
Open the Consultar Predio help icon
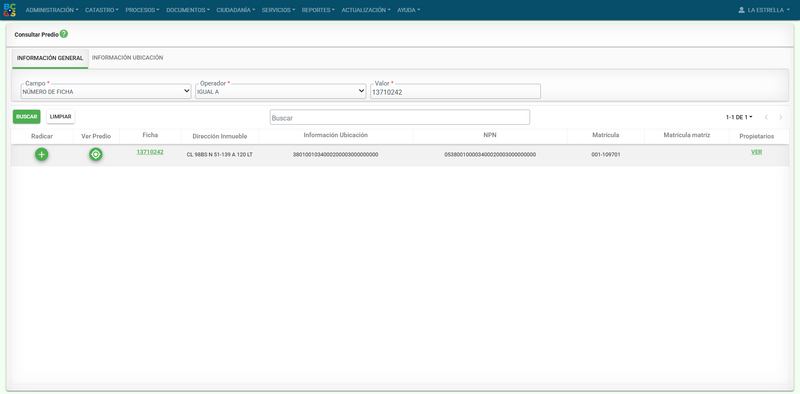pyautogui.click(x=63, y=34)
